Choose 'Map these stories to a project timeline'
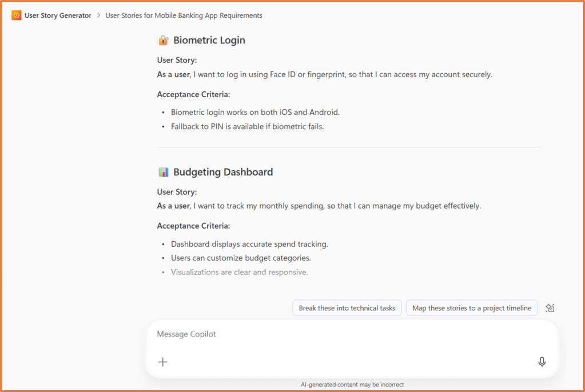 (472, 308)
